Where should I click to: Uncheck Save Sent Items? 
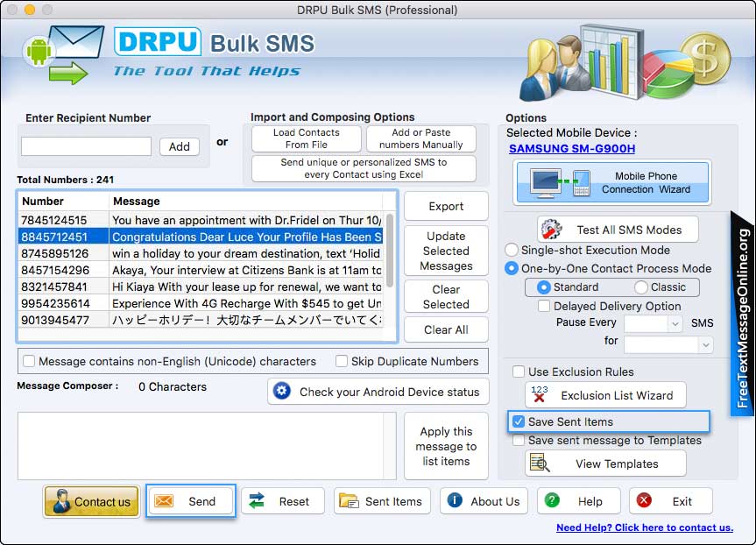click(x=519, y=421)
